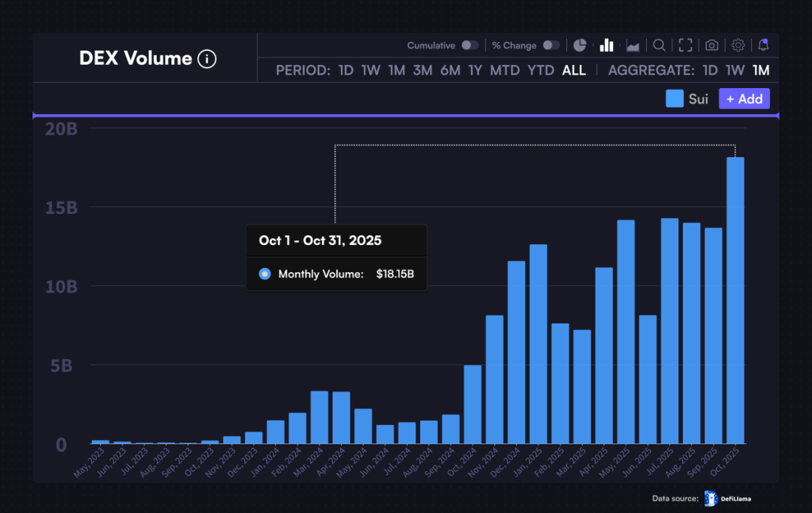Viewport: 812px width, 513px height.
Task: Take a chart screenshot with camera icon
Action: (x=712, y=45)
